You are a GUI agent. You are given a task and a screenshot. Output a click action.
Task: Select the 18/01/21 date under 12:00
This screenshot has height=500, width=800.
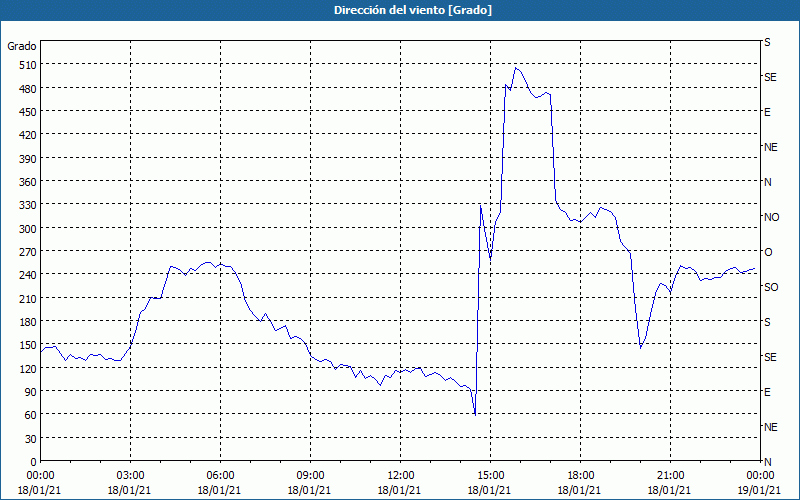399,490
